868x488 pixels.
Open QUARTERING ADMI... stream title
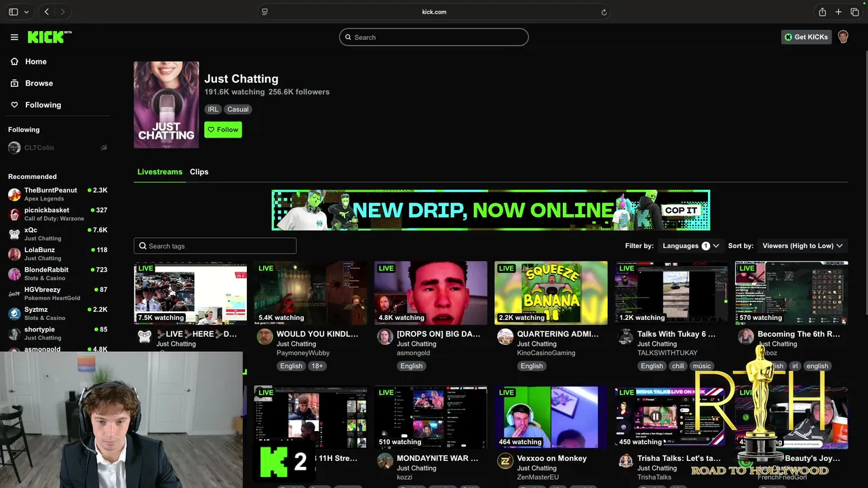[558, 333]
